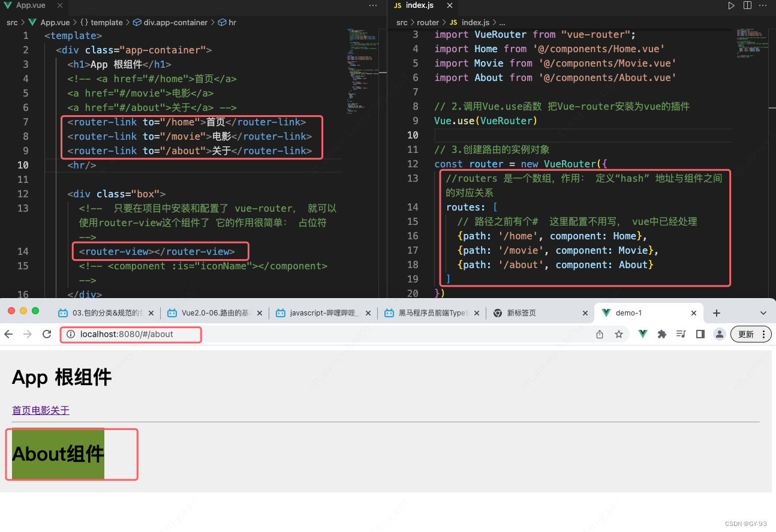This screenshot has height=532, width=776.
Task: Click import Movie line in index.js
Action: 555,63
